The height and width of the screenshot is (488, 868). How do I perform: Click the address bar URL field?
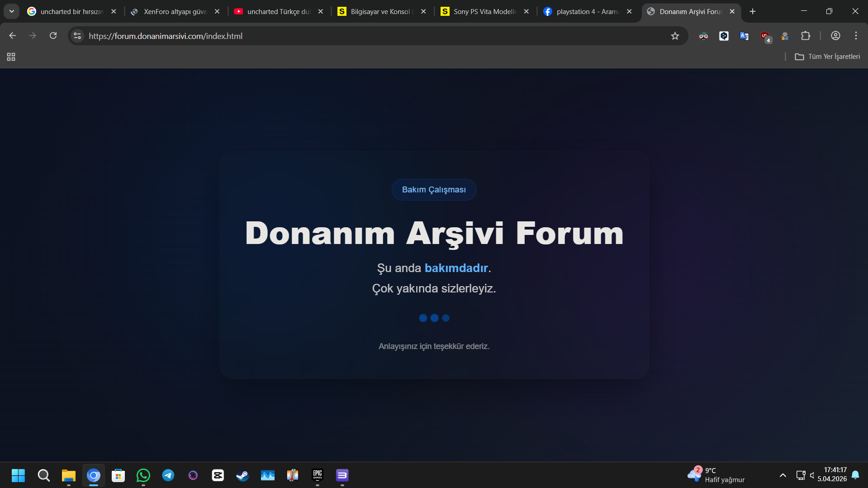tap(378, 36)
